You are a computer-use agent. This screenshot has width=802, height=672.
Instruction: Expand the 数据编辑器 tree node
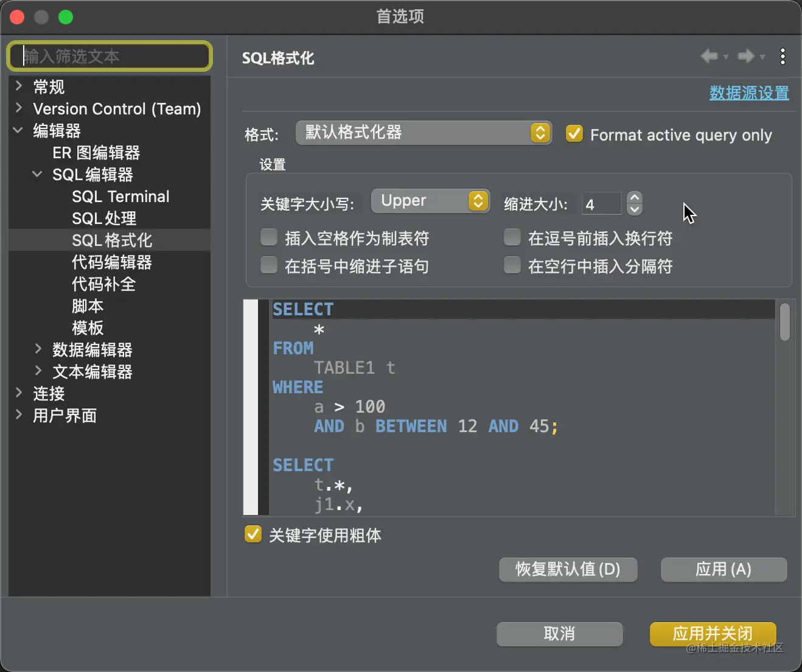(38, 349)
